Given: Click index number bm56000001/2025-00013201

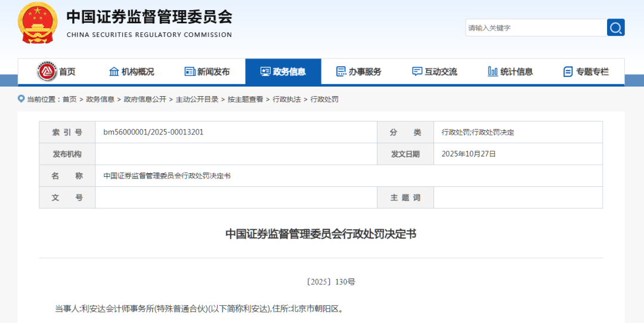Looking at the screenshot, I should click(154, 132).
